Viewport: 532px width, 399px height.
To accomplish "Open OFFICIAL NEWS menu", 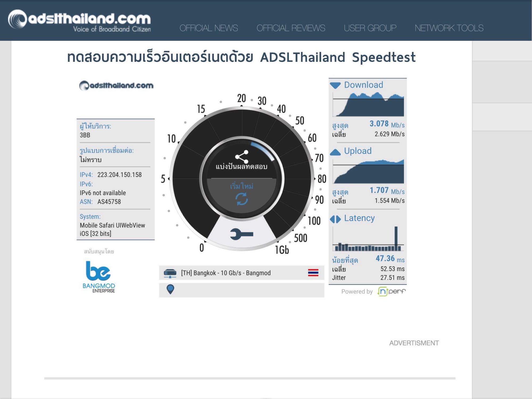I will tap(209, 28).
